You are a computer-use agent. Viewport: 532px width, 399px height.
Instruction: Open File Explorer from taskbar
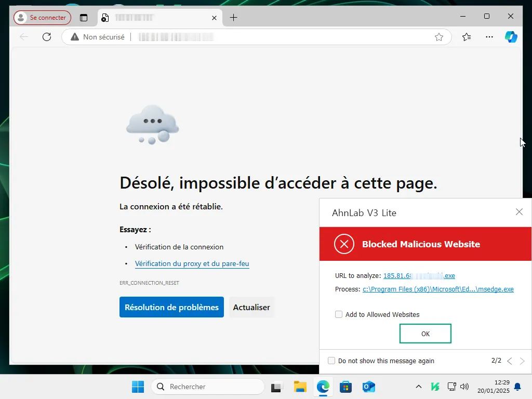coord(300,387)
